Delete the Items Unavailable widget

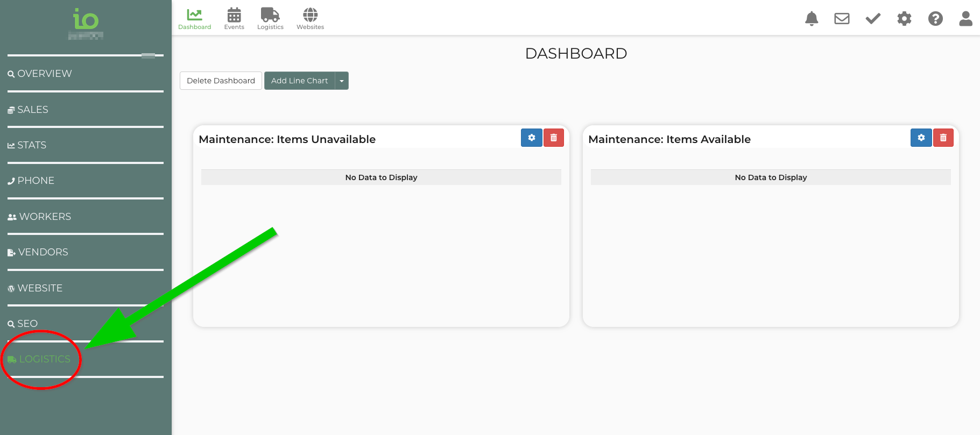click(553, 138)
